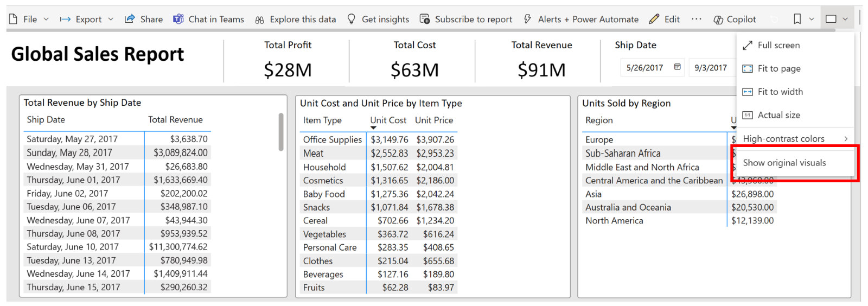
Task: Click the Share icon
Action: 130,19
